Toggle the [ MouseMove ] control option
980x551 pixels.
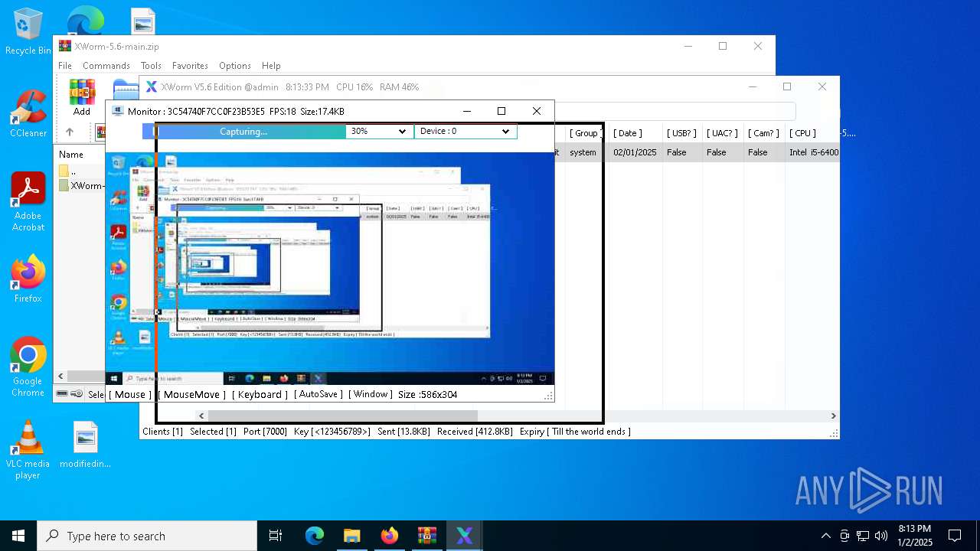pyautogui.click(x=191, y=394)
